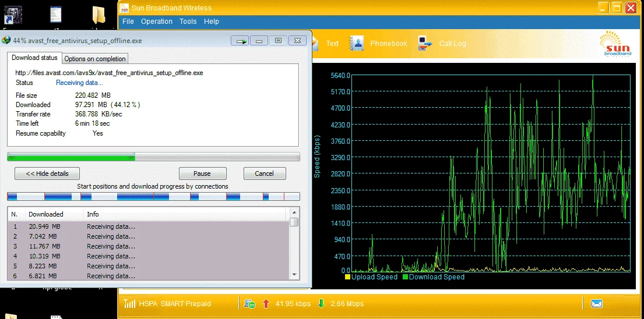Click the connections list scrollbar thumb
The height and width of the screenshot is (319, 644).
[294, 222]
